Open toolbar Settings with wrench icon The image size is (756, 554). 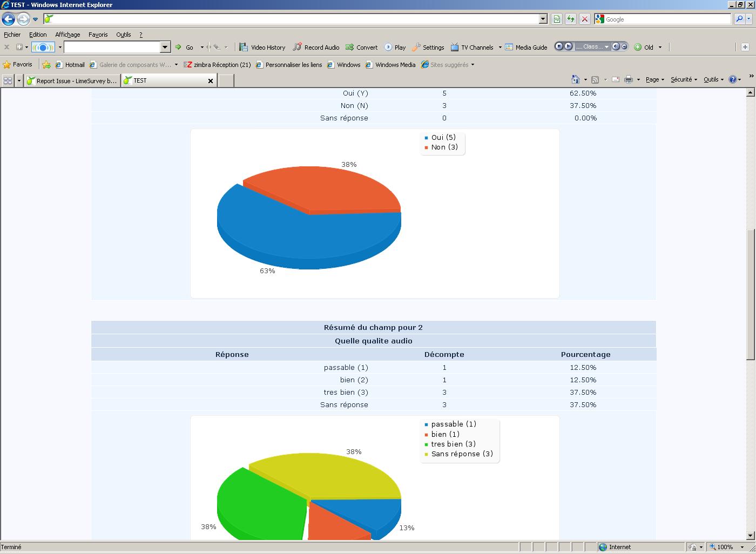[x=428, y=48]
